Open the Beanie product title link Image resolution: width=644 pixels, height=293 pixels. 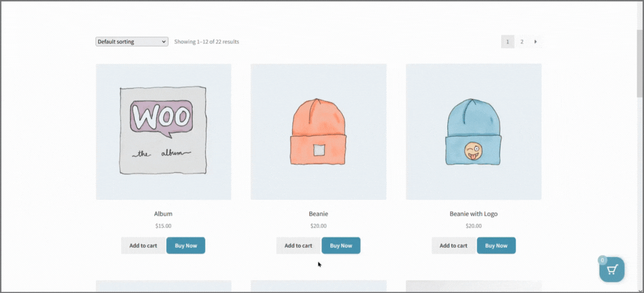pyautogui.click(x=318, y=214)
